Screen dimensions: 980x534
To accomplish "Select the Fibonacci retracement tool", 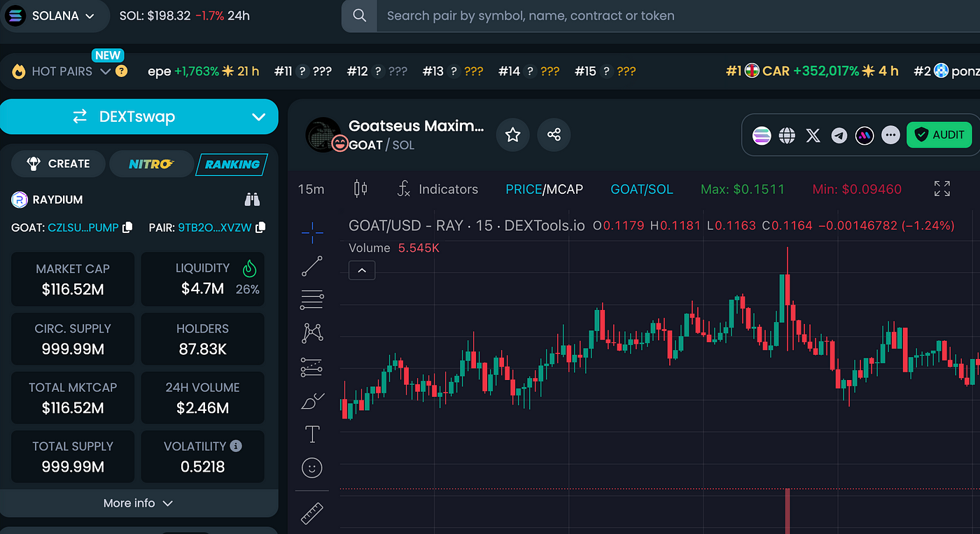I will [x=311, y=299].
